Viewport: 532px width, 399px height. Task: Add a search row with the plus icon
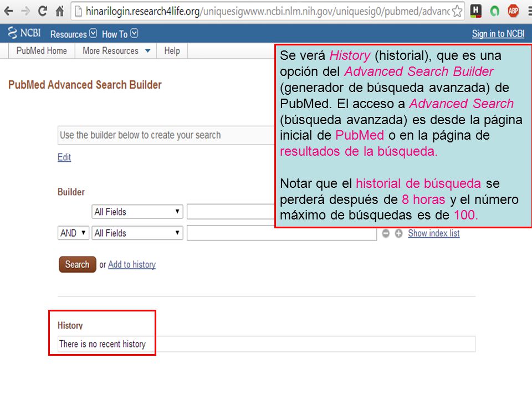(398, 233)
